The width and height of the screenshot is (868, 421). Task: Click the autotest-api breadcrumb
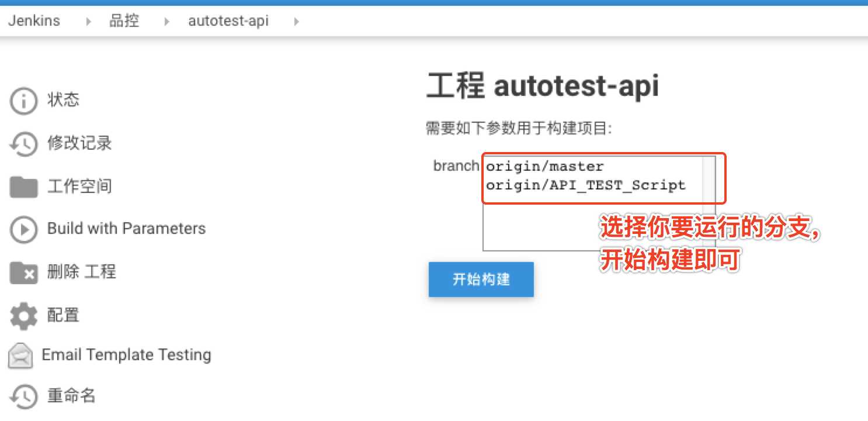[228, 21]
